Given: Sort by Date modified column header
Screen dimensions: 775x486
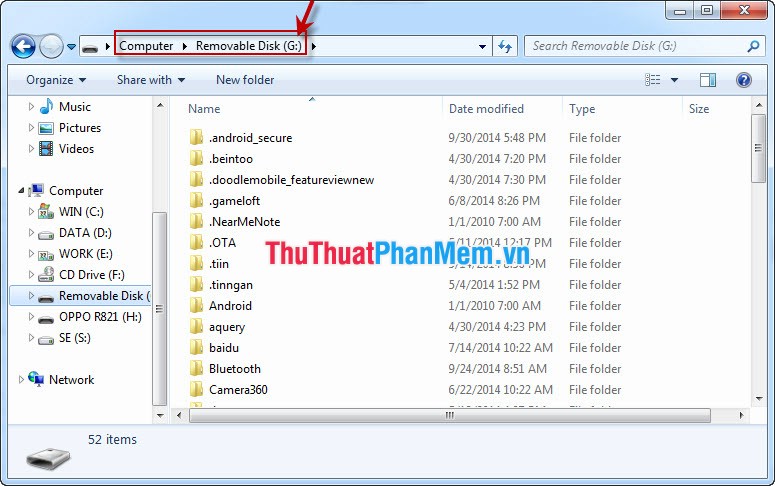Looking at the screenshot, I should tap(486, 109).
